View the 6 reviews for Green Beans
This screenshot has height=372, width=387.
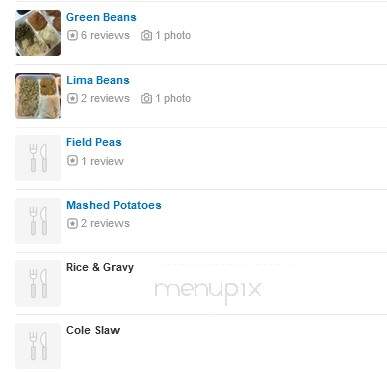click(x=105, y=35)
